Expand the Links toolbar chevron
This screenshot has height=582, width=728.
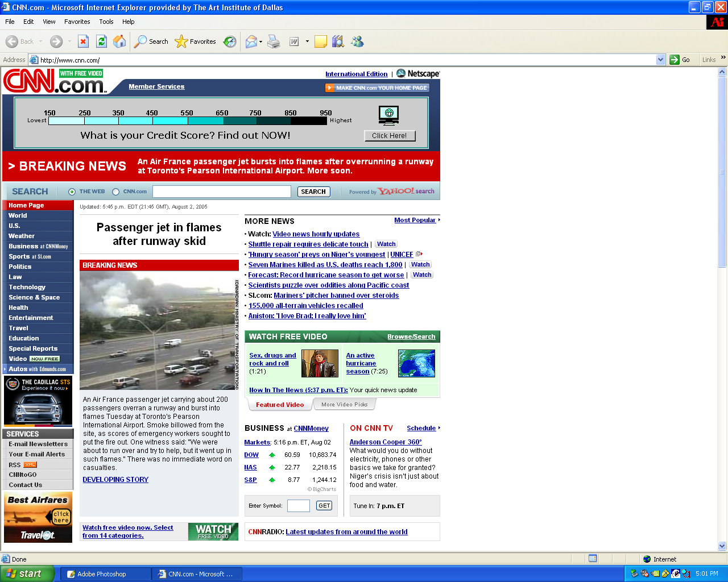pos(723,57)
